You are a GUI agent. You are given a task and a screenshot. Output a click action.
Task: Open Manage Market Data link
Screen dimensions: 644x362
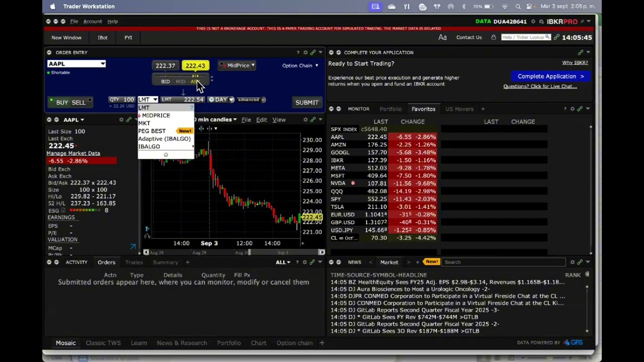point(73,153)
